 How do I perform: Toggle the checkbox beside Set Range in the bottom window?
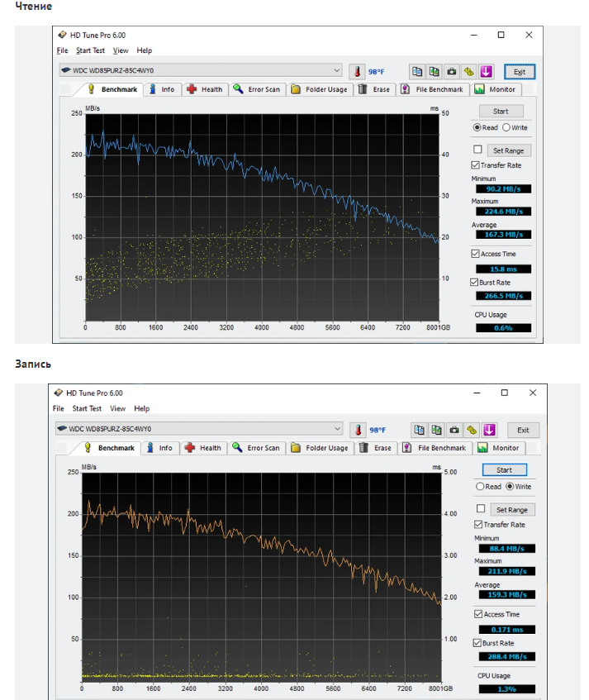[x=481, y=508]
